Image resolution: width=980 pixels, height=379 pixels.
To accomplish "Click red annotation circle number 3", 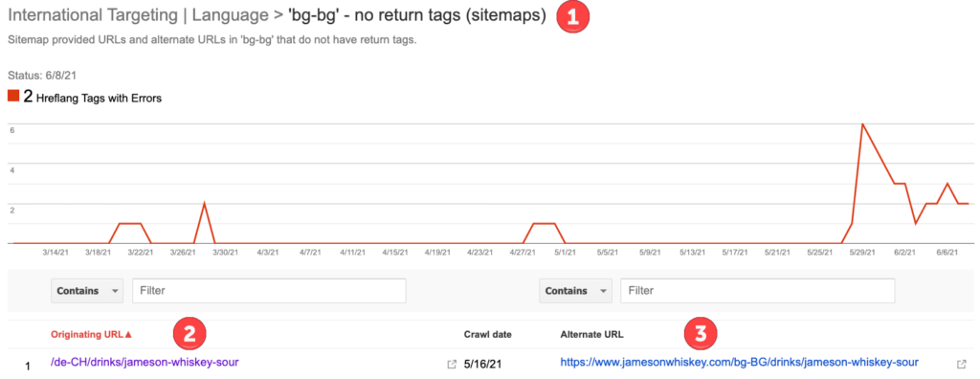I will (x=701, y=333).
